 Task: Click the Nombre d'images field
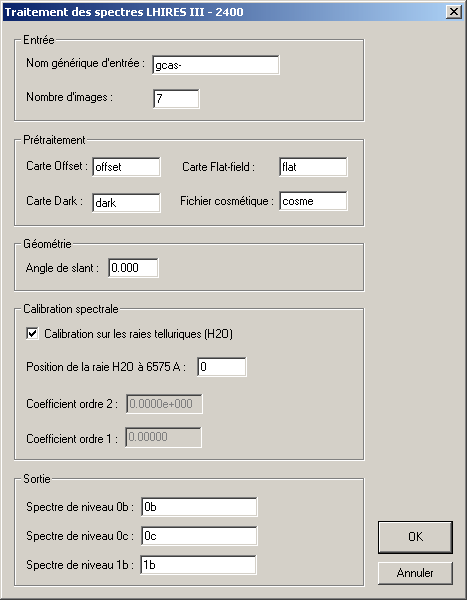(176, 99)
